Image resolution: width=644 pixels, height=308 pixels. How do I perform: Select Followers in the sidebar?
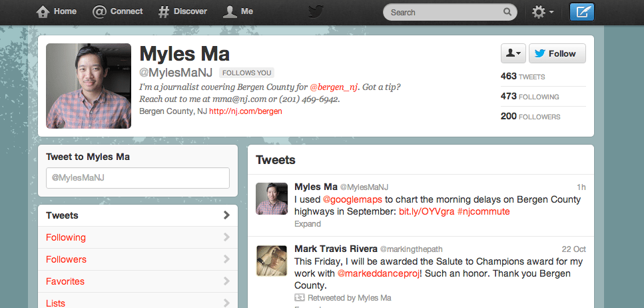click(x=138, y=259)
